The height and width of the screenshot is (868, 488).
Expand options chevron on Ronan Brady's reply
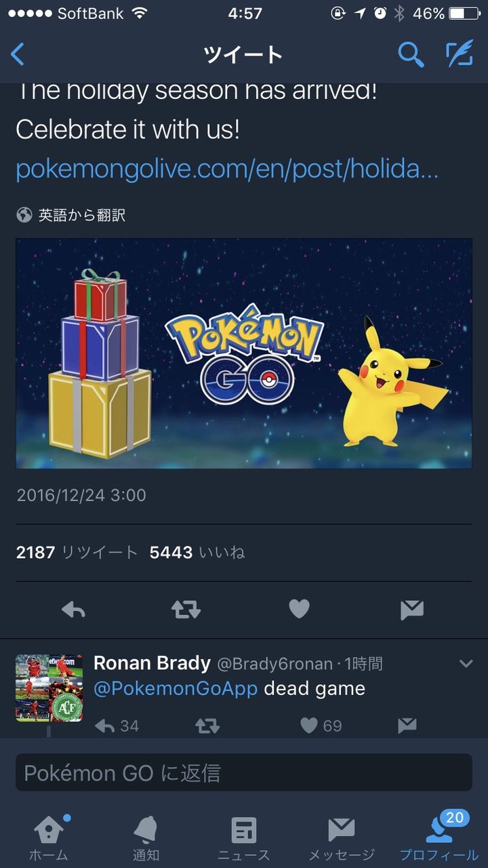coord(466,663)
